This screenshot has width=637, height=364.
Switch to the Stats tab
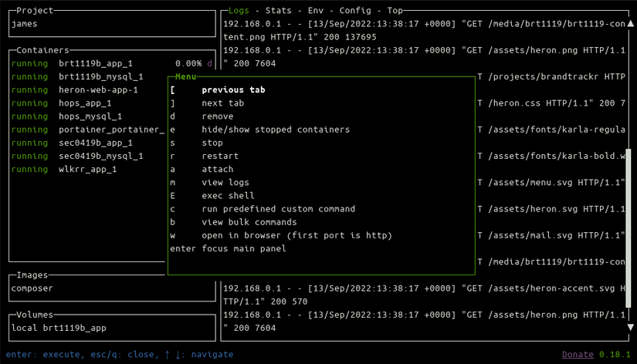coord(278,11)
